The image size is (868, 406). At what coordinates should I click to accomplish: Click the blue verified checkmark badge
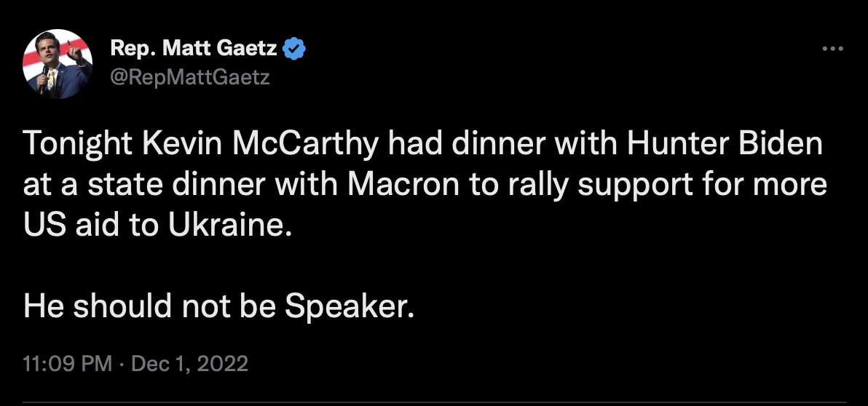tap(294, 49)
